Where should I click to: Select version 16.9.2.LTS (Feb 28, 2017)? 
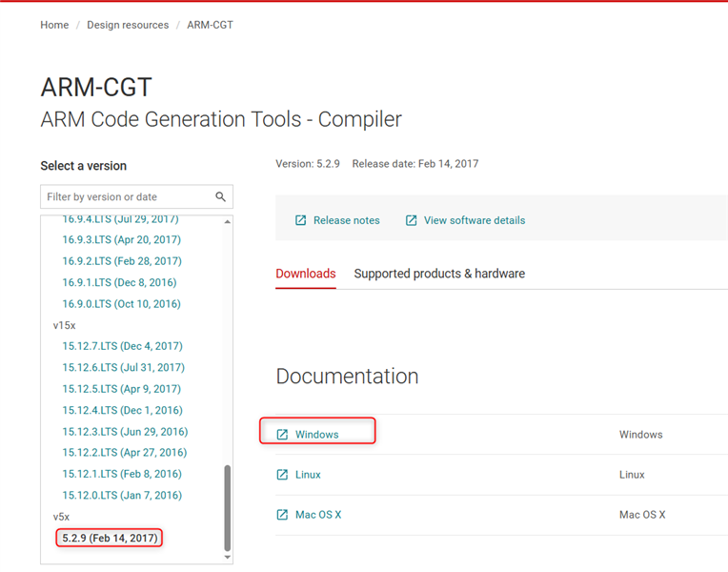[x=122, y=260]
